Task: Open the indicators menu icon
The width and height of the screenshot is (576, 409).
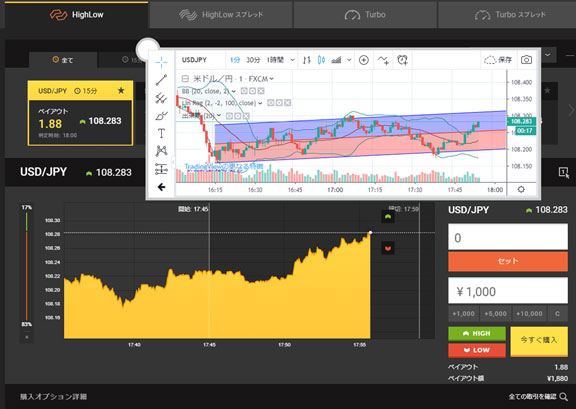Action: click(383, 60)
